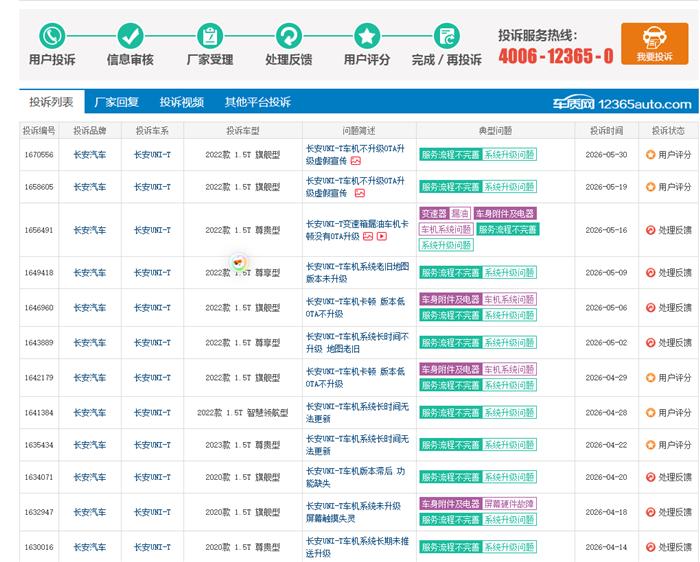
Task: Click the 车质网 12365auto.com logo
Action: pos(622,104)
